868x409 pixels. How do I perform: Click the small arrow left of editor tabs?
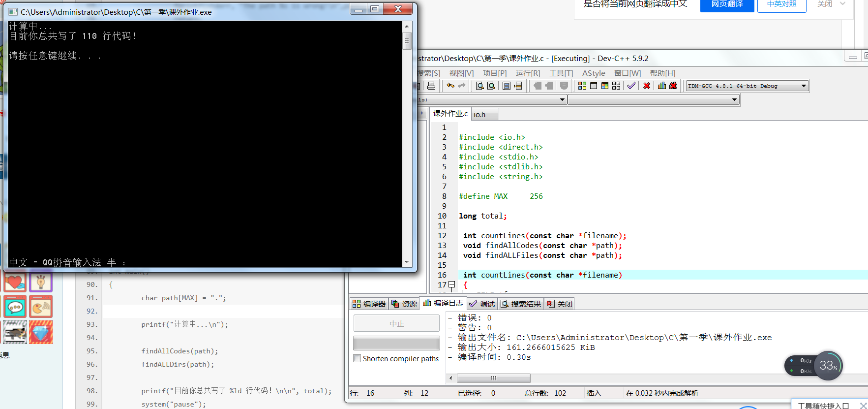422,113
